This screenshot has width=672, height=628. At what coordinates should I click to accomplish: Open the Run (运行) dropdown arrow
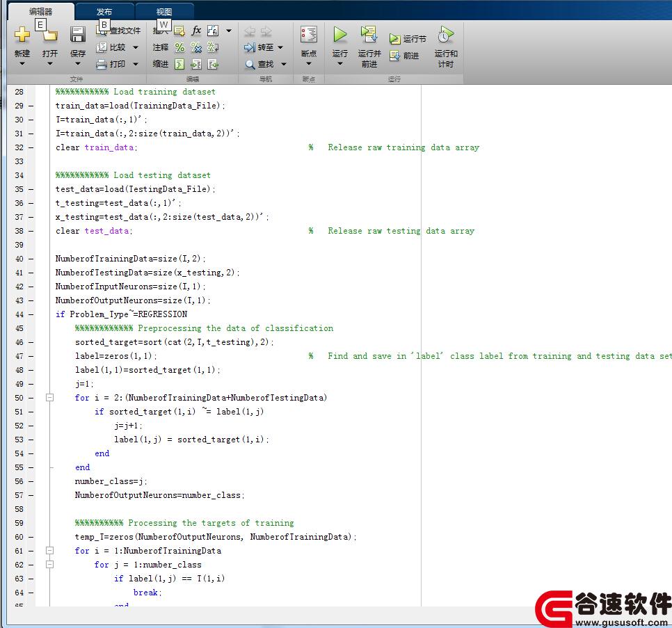pyautogui.click(x=340, y=64)
